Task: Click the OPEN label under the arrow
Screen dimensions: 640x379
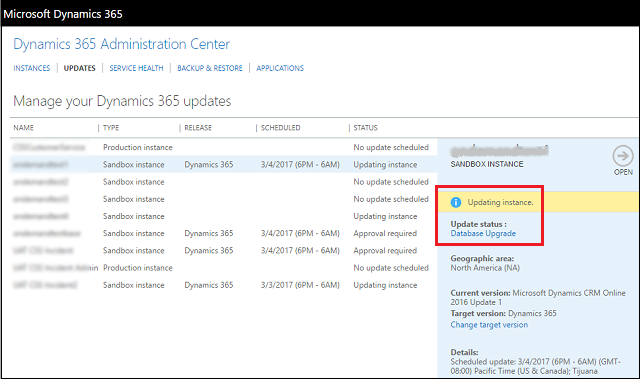Action: 623,172
